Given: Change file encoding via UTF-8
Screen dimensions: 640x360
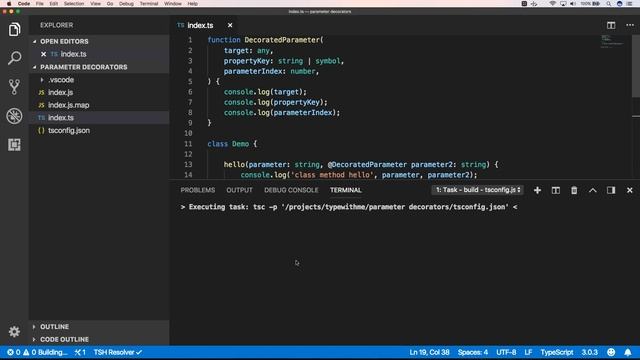Looking at the screenshot, I should click(x=506, y=352).
